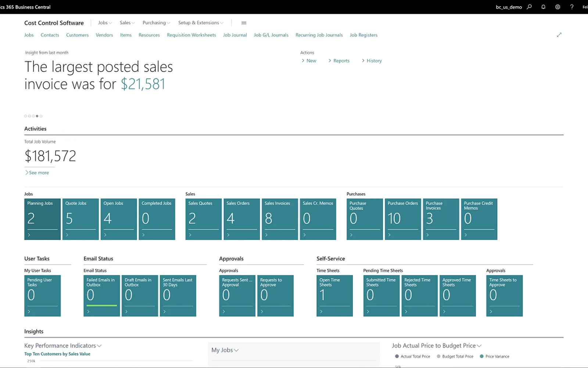Open the Customers page link

click(x=77, y=35)
